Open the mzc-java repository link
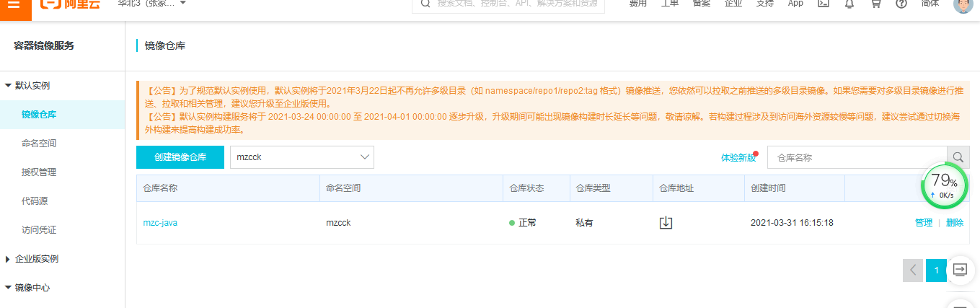Viewport: 980px width, 308px height. (160, 223)
